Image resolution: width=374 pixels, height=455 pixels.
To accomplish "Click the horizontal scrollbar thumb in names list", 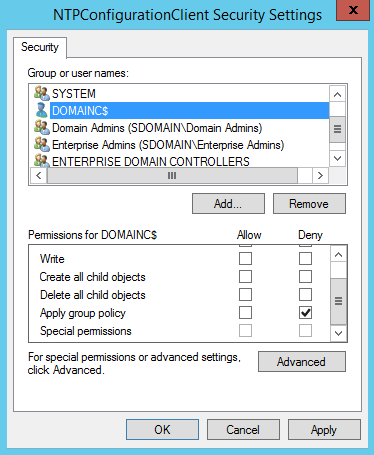I will pos(172,175).
